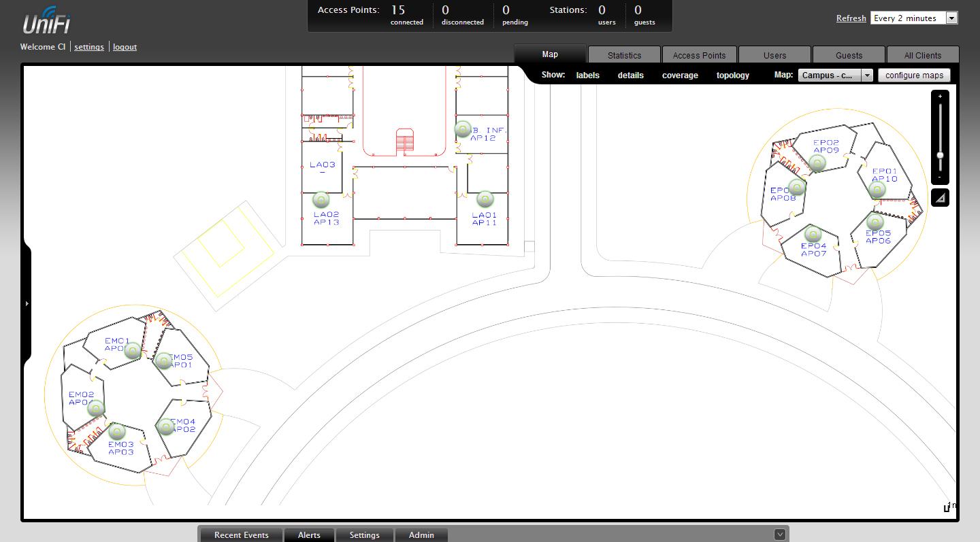The width and height of the screenshot is (980, 542).
Task: Switch to the Users tab
Action: (x=774, y=55)
